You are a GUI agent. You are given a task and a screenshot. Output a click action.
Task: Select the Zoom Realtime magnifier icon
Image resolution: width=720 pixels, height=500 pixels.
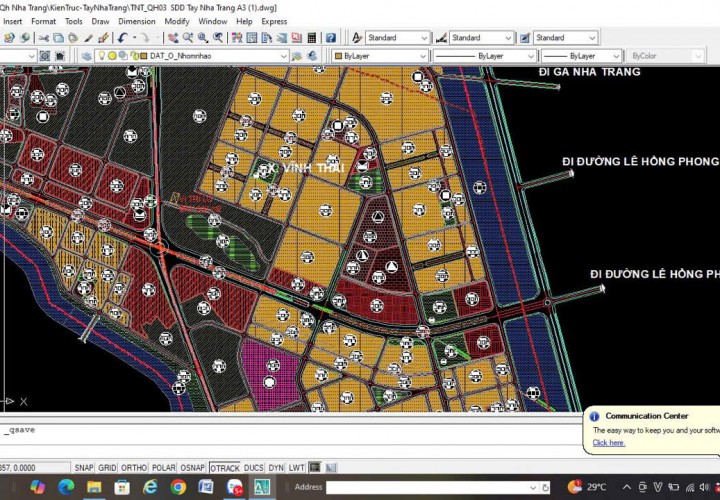click(x=187, y=38)
